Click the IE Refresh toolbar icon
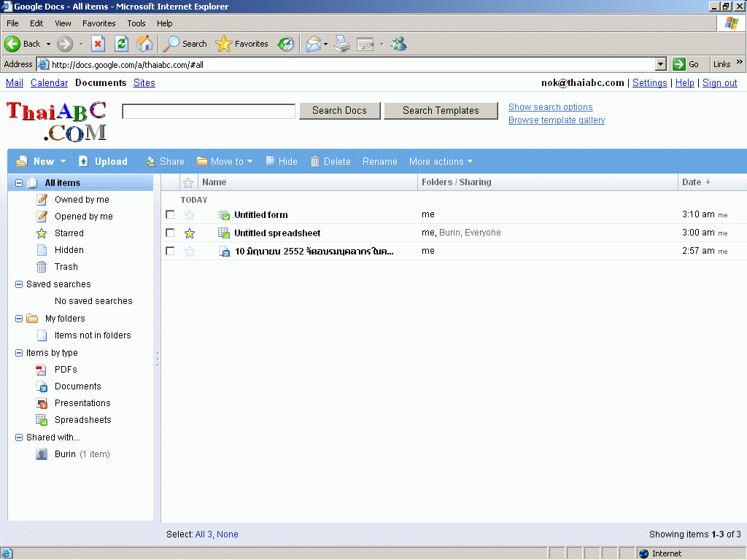The image size is (747, 560). point(121,44)
